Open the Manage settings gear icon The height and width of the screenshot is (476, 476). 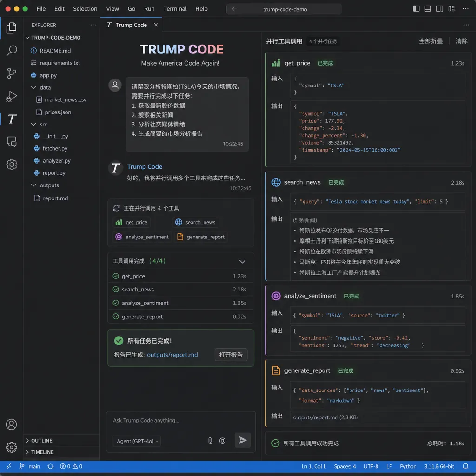pyautogui.click(x=12, y=447)
